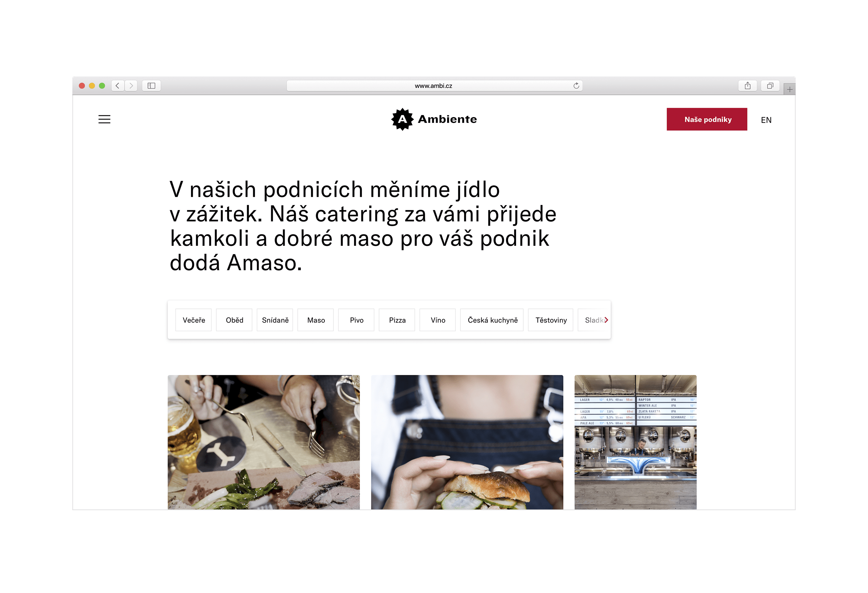Screen dimensions: 868x593
Task: Show all tabs with the tab overview icon
Action: (x=770, y=86)
